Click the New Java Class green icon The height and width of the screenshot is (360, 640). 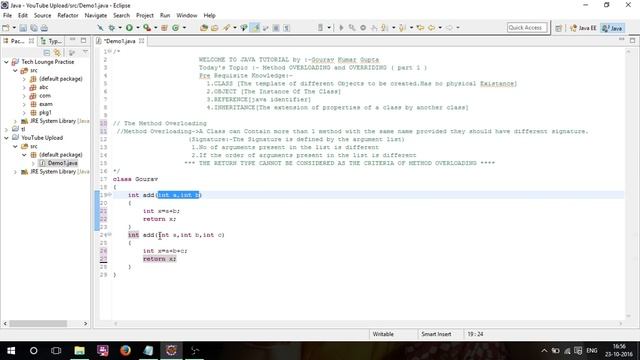pyautogui.click(x=176, y=28)
